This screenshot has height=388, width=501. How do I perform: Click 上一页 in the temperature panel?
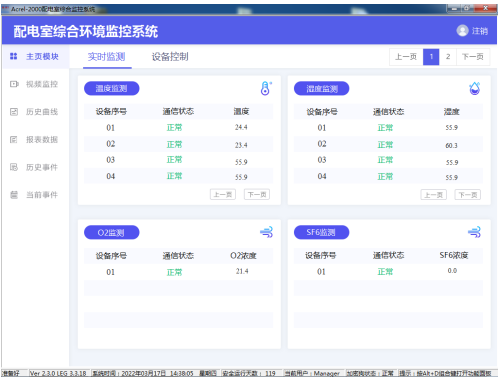coord(223,194)
